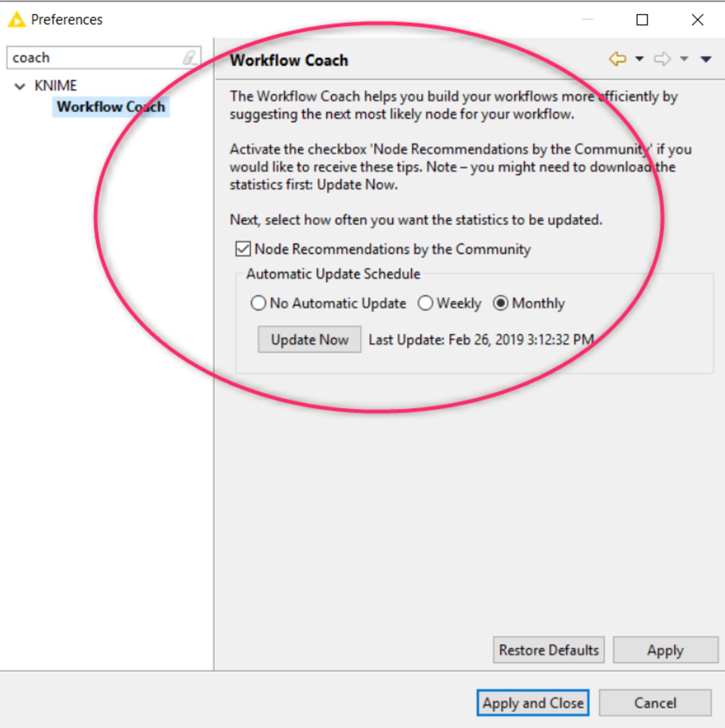Viewport: 725px width, 728px height.
Task: Close the Preferences window
Action: point(698,20)
